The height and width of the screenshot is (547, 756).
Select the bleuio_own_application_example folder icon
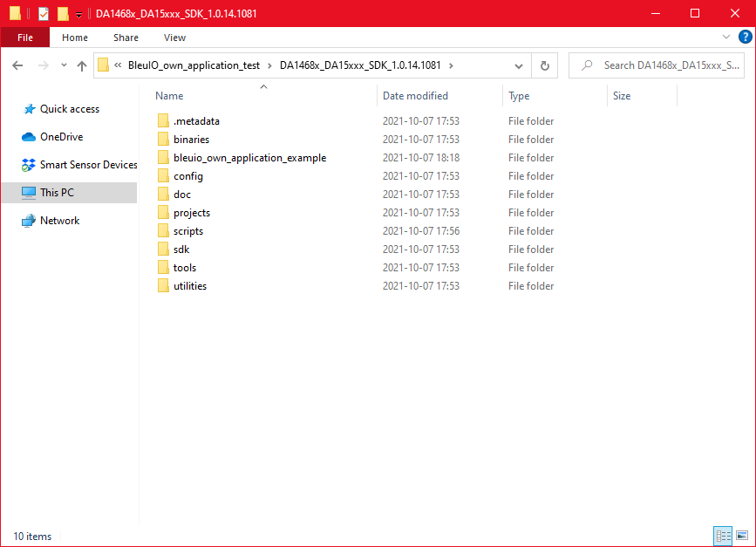click(163, 157)
